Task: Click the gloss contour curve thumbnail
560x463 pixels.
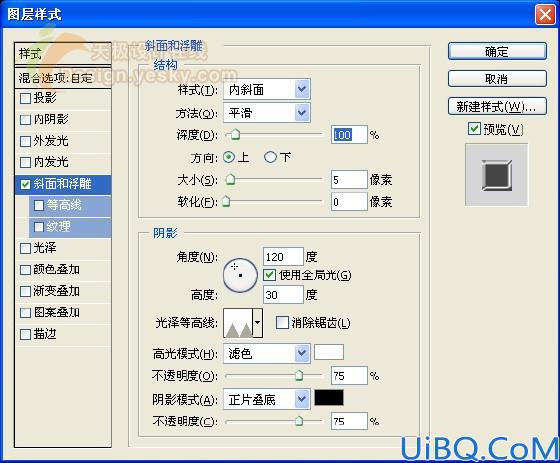Action: point(238,323)
